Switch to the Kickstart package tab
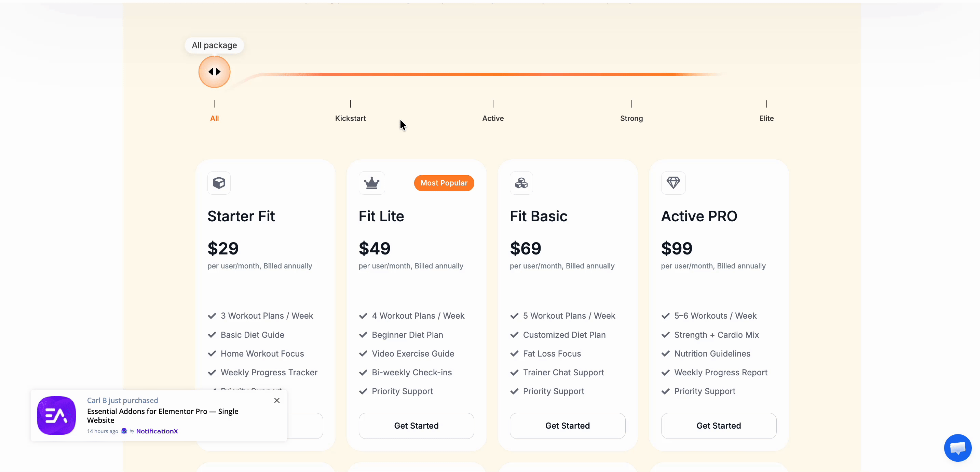 click(350, 118)
